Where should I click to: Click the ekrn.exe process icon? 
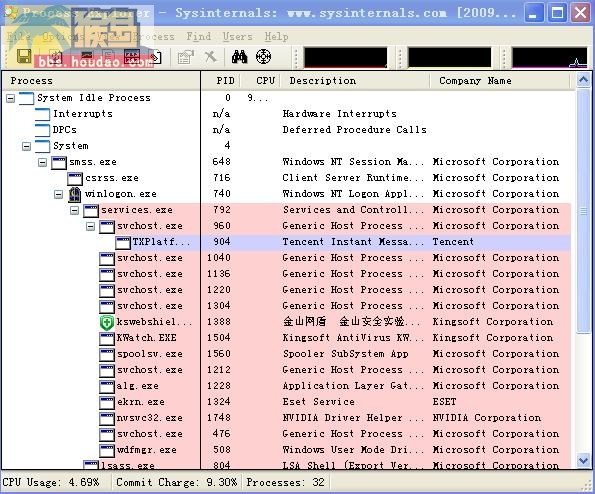click(107, 402)
